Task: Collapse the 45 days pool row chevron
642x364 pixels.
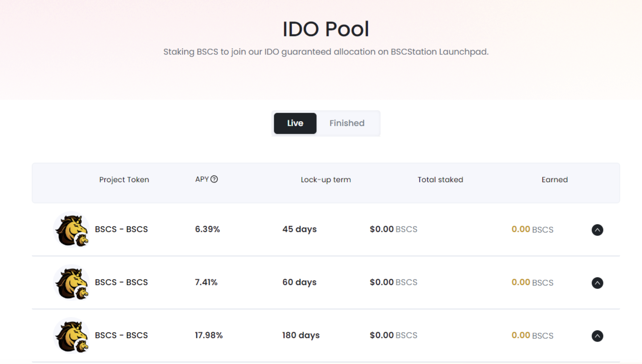Action: 597,230
